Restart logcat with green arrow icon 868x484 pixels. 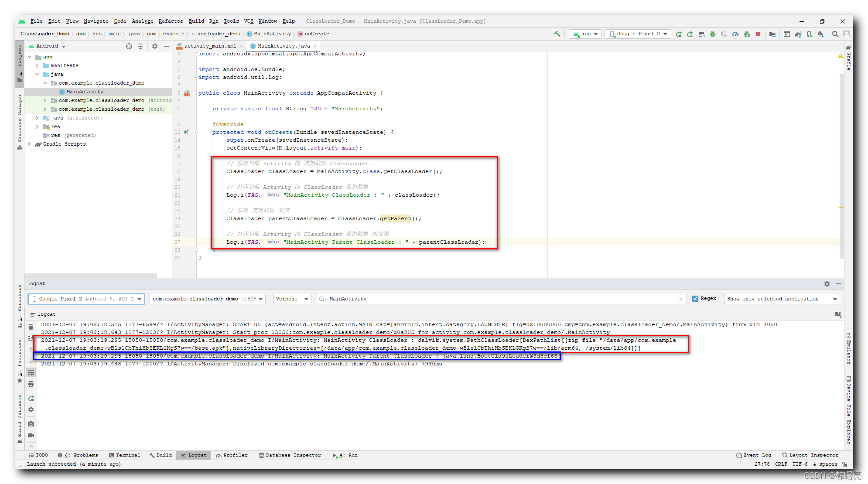click(x=31, y=399)
